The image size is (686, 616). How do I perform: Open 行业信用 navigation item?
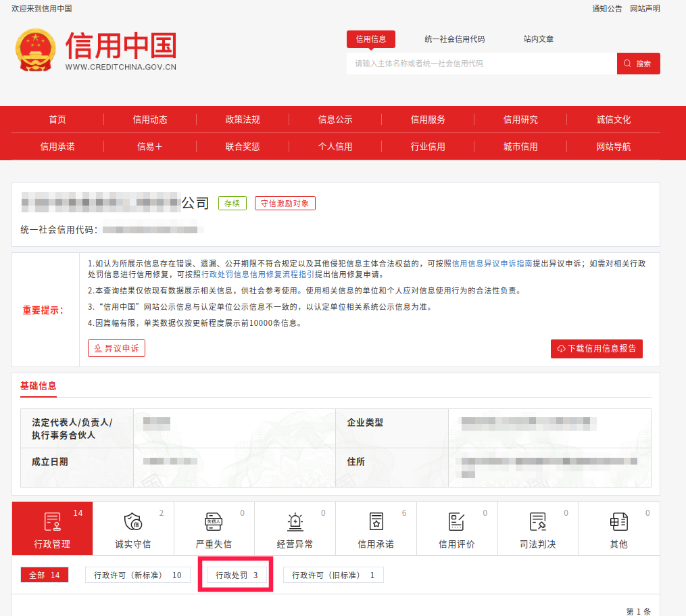pyautogui.click(x=428, y=147)
